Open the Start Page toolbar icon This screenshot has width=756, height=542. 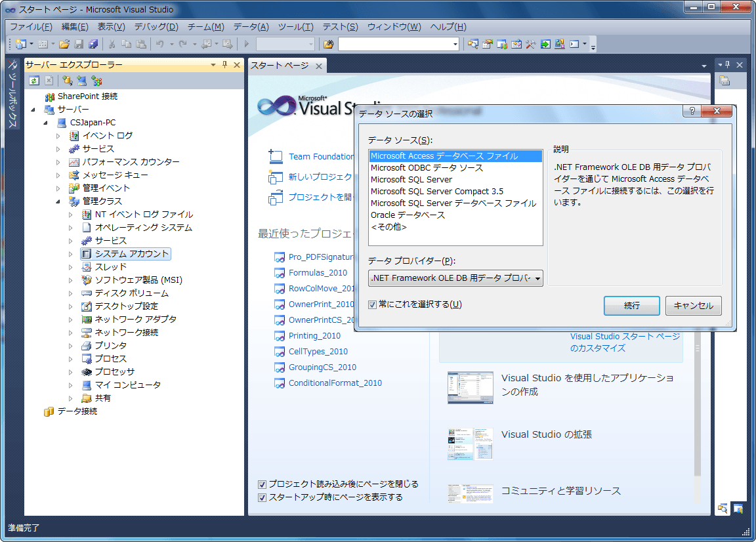(x=545, y=45)
